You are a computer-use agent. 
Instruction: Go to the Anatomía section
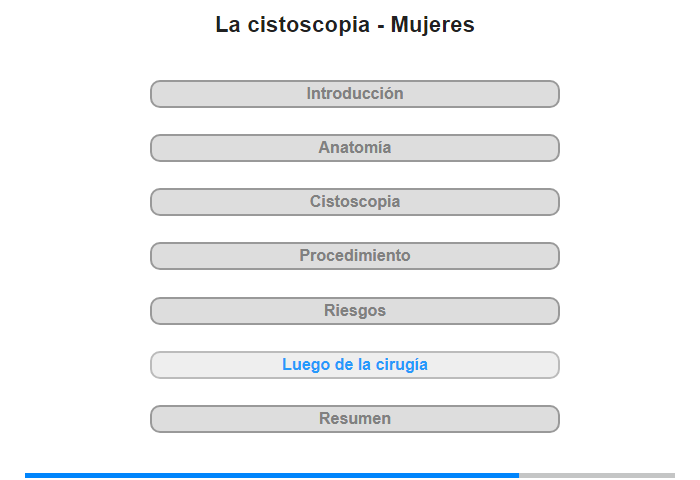(354, 148)
